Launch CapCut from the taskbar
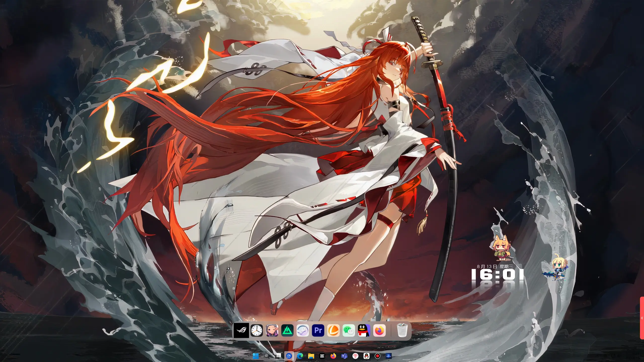Viewport: 644px width, 362px height. point(322,356)
